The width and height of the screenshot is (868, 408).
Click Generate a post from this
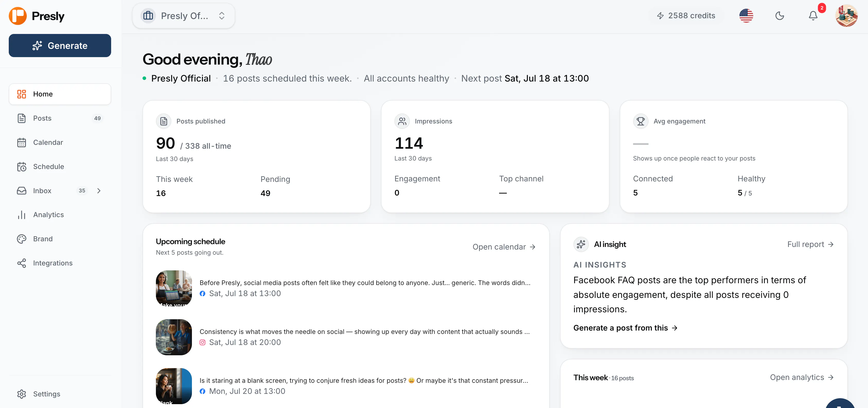(x=625, y=328)
